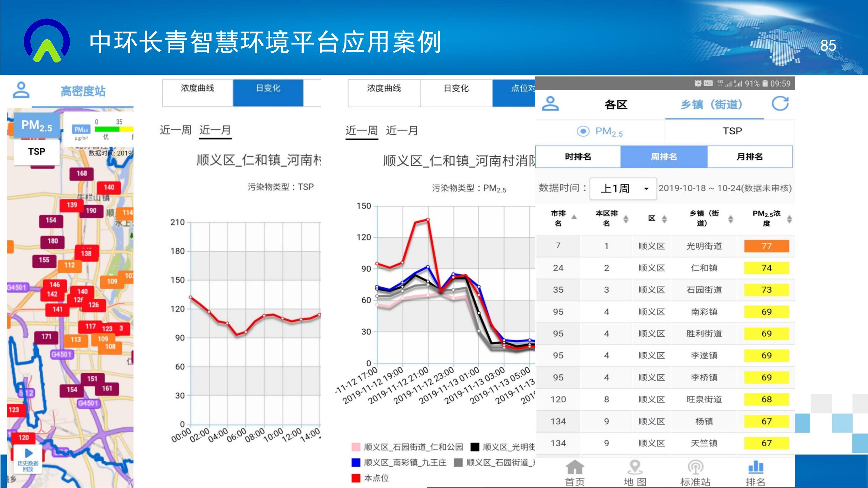Open the 上1周 data time dropdown

coord(623,188)
